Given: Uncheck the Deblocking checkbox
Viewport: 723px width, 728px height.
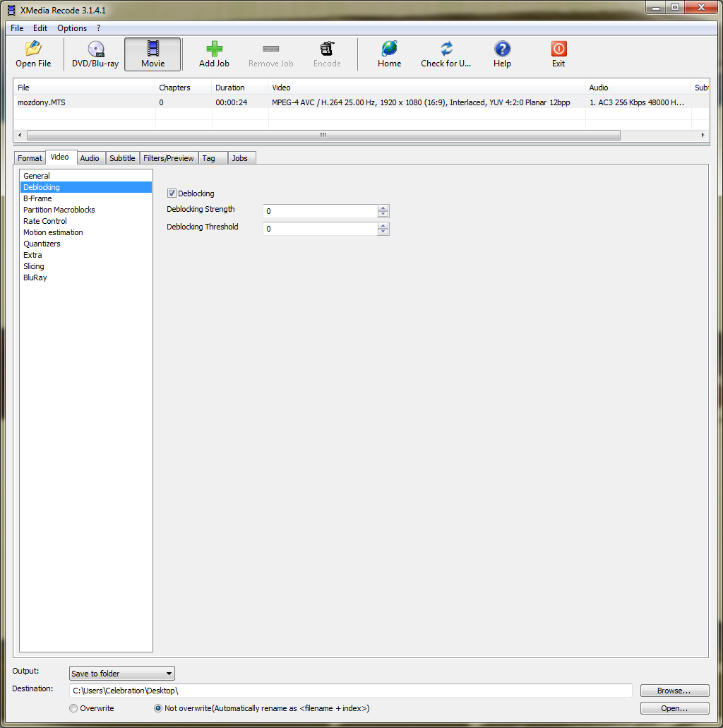Looking at the screenshot, I should tap(172, 193).
